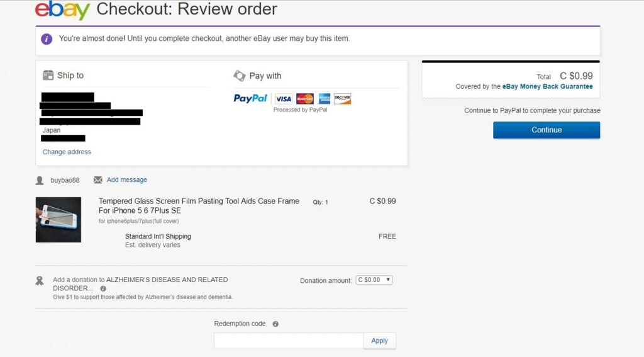Screen dimensions: 644x357
Task: Open the Donation amount dropdown
Action: point(374,280)
